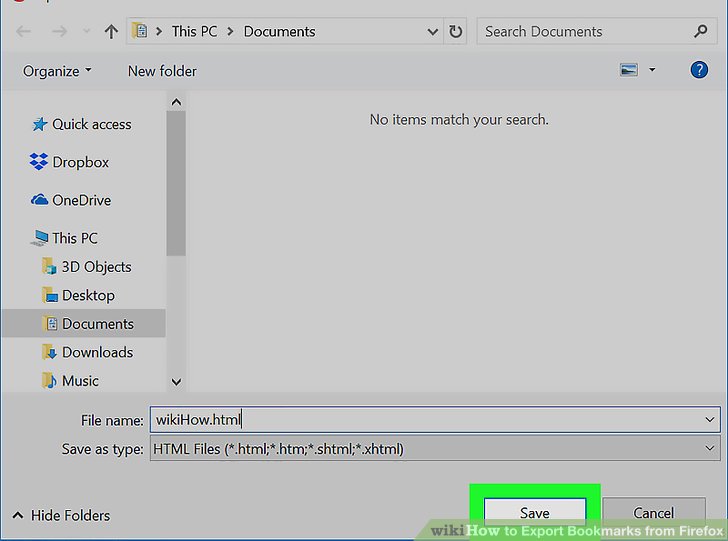728x541 pixels.
Task: Click the sidebar scroll down arrow
Action: (x=176, y=382)
